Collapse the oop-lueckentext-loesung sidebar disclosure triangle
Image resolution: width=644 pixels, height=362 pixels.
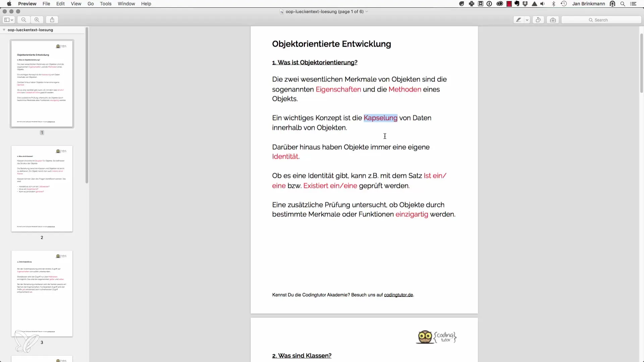(x=4, y=30)
